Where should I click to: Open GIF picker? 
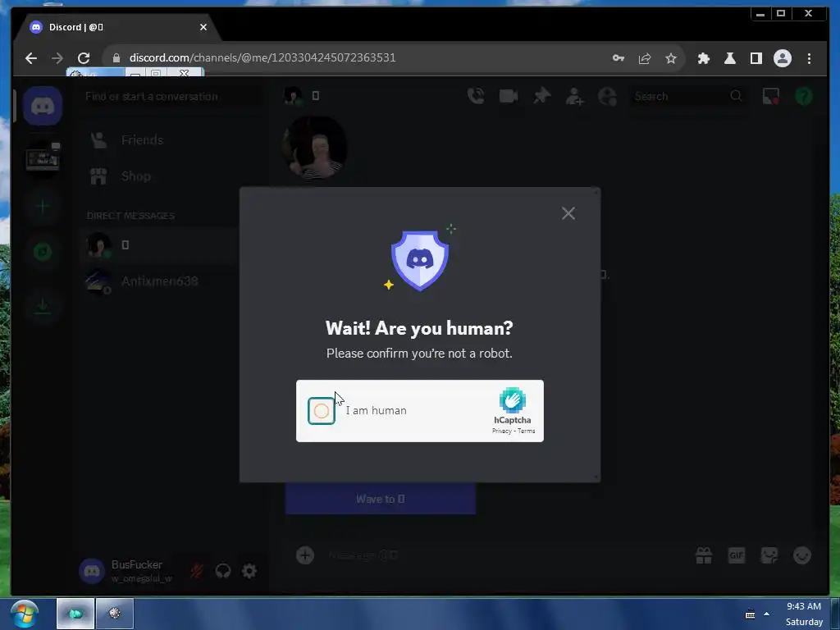pos(737,555)
